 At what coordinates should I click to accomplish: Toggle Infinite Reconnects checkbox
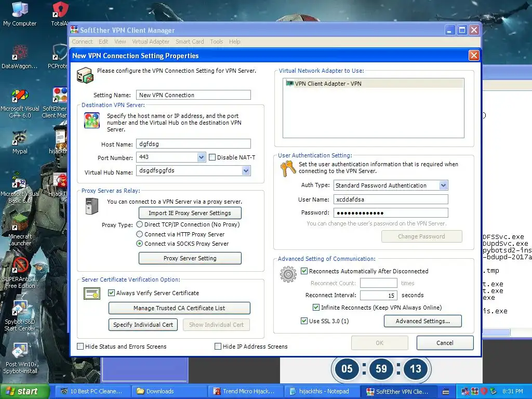tap(316, 307)
